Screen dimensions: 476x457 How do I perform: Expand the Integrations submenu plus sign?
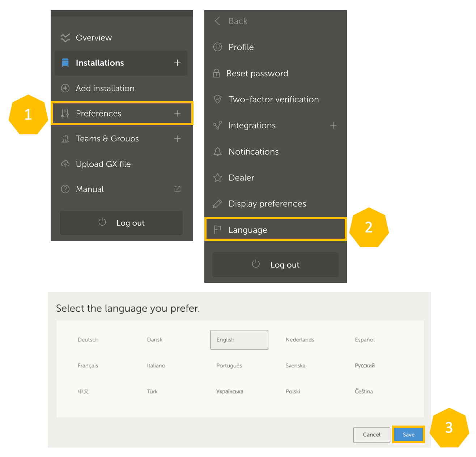333,125
